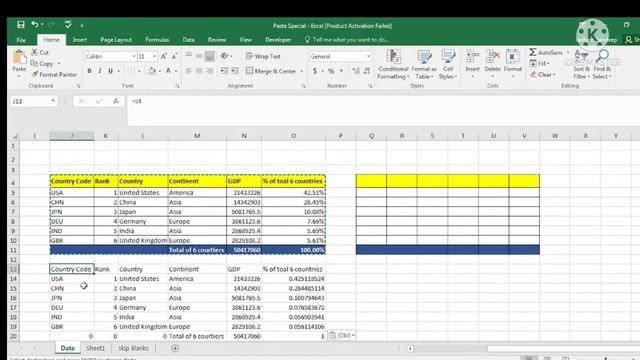
Task: Click the Save icon in quick access toolbar
Action: pos(21,25)
